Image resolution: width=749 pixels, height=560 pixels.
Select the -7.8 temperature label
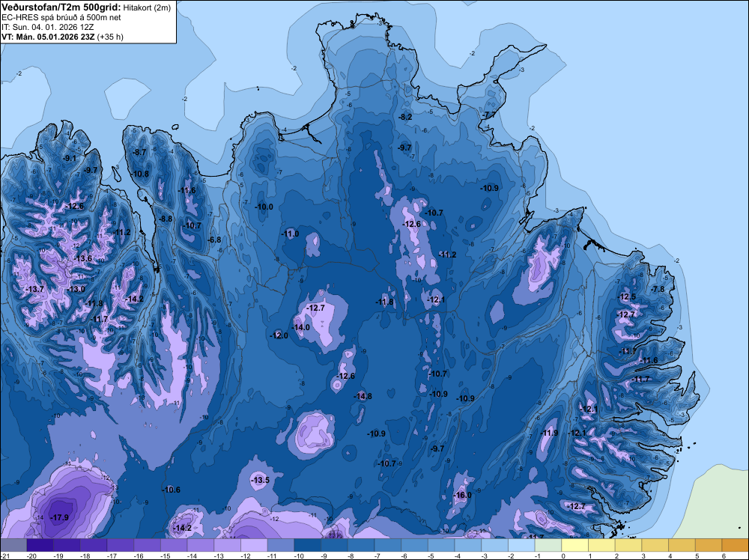tap(658, 289)
